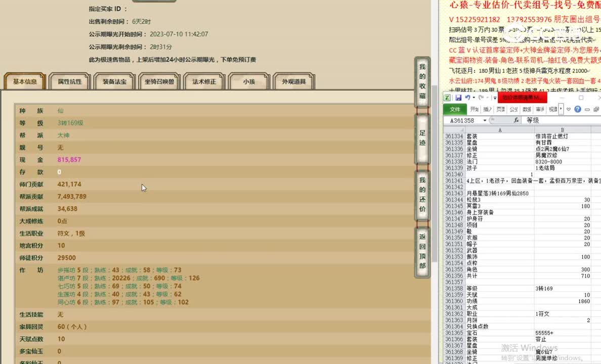The image size is (601, 364).
Task: Click the red 估价详细清单 Excel title
Action: [x=522, y=98]
